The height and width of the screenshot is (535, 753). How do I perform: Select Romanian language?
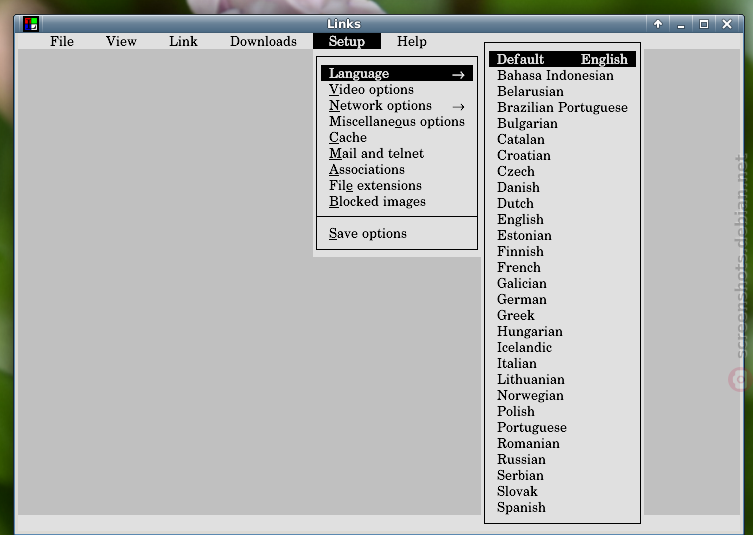[562, 443]
